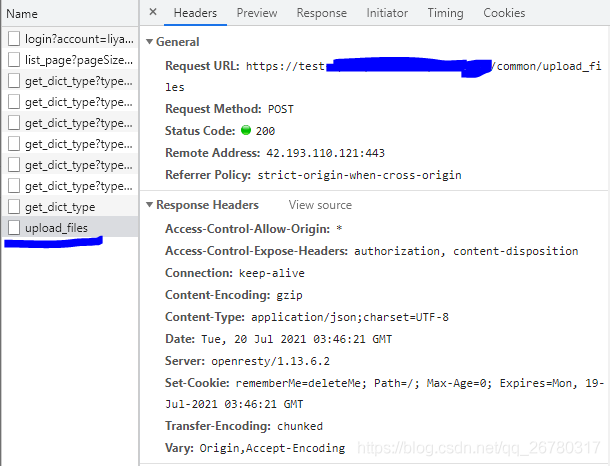The image size is (610, 466).
Task: Close the request details panel
Action: pyautogui.click(x=153, y=13)
